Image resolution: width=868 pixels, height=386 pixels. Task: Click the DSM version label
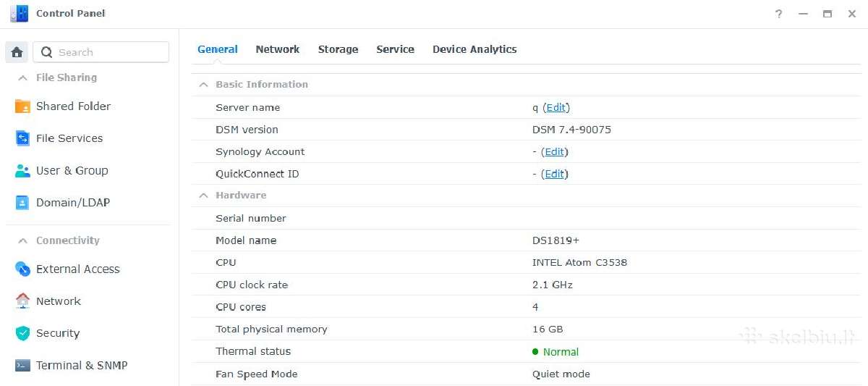click(247, 130)
